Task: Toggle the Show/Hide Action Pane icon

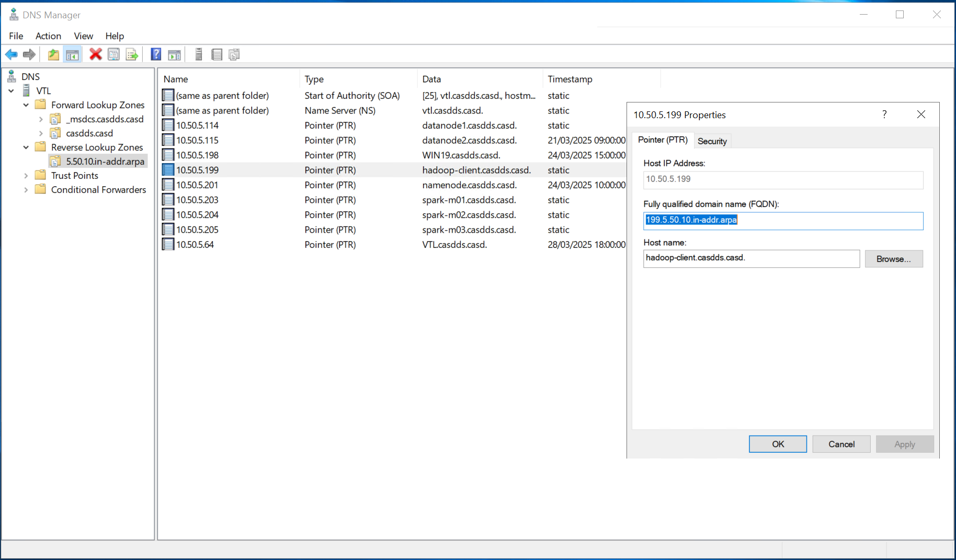Action: pos(174,54)
